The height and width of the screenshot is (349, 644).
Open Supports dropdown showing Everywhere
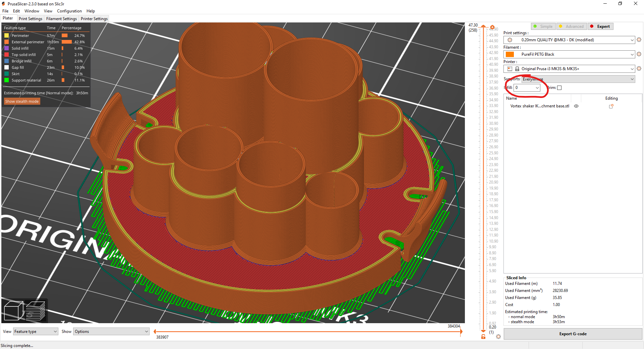click(x=578, y=79)
